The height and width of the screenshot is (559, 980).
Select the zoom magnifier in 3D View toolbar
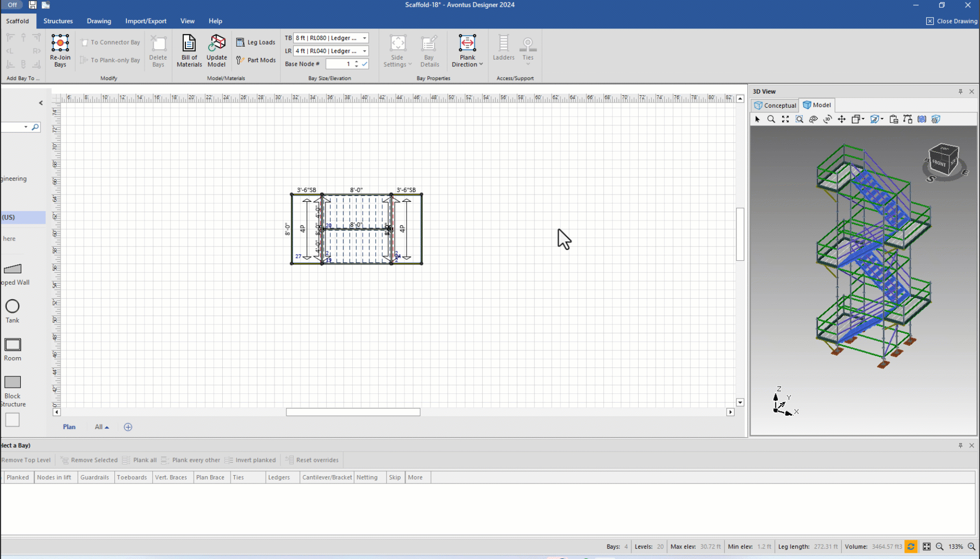[x=771, y=119]
